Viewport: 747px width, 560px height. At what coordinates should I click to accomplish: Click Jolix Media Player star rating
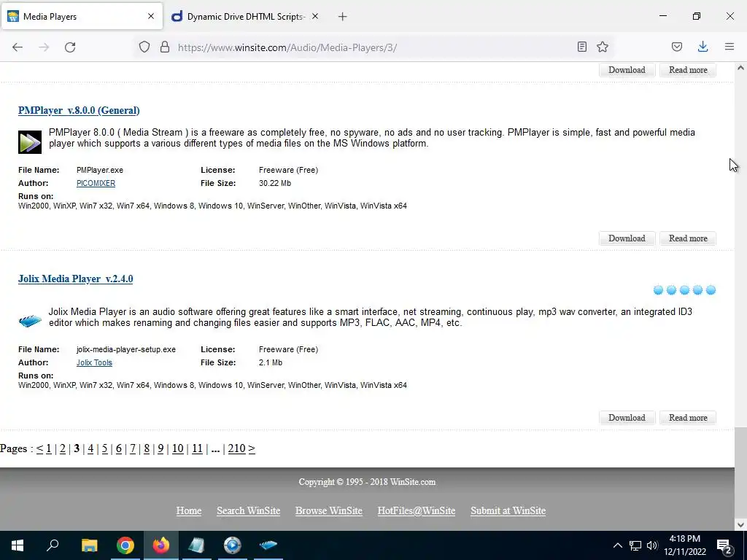click(x=684, y=290)
